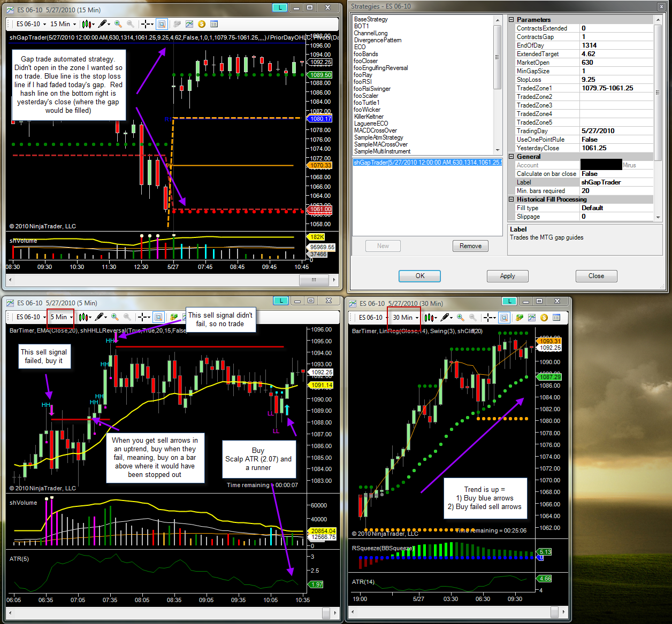Click zoom out magnifier in 15 Min chart toolbar
The width and height of the screenshot is (672, 624).
click(130, 24)
